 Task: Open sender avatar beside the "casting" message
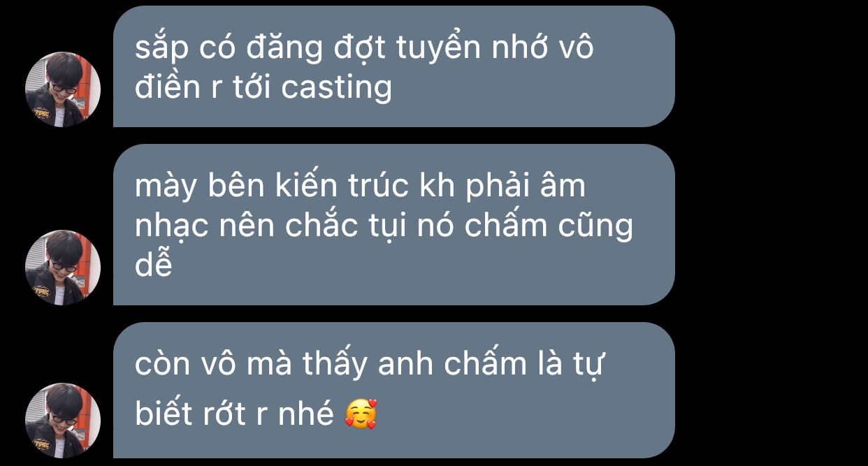63,89
